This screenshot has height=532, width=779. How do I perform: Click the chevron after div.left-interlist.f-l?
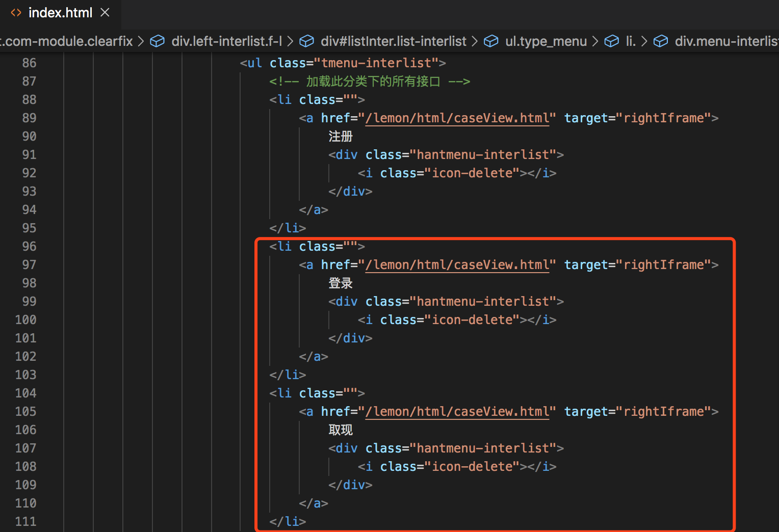pyautogui.click(x=290, y=41)
